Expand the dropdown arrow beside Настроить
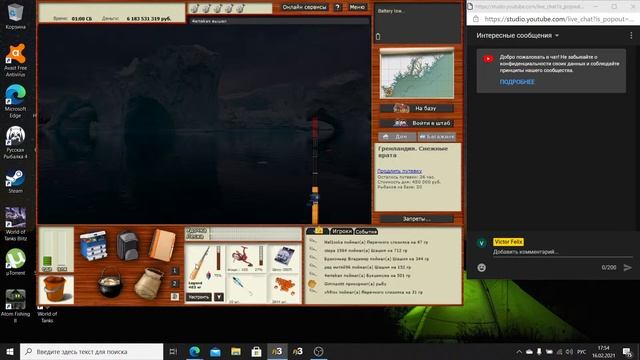Viewport: 640px width, 360px height. 219,297
